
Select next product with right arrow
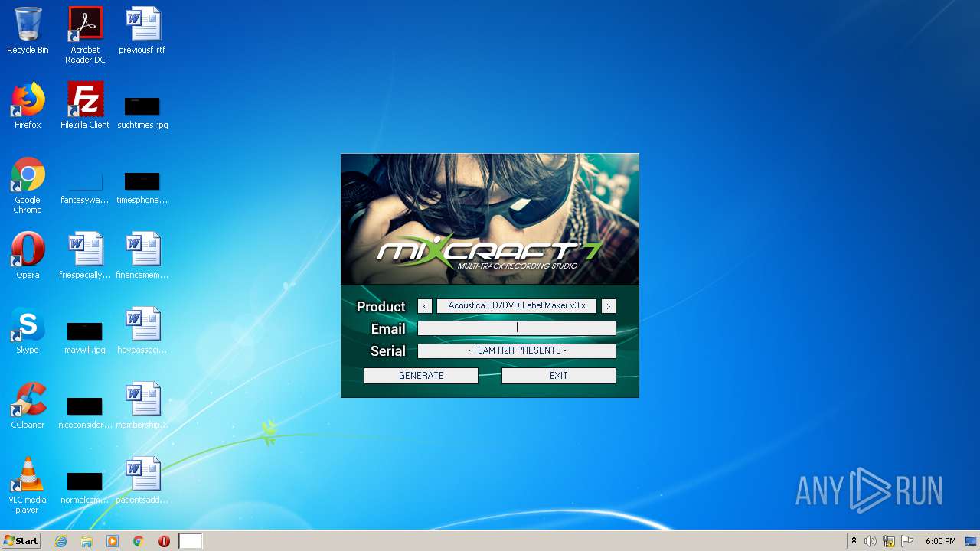609,306
